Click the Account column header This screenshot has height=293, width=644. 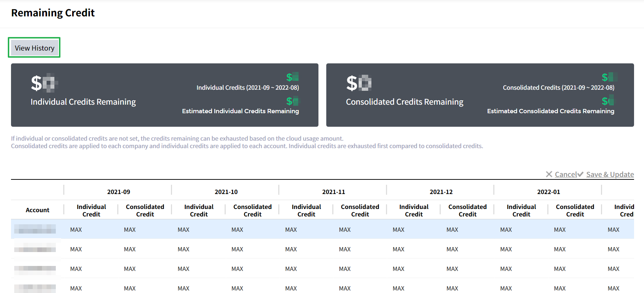[37, 210]
